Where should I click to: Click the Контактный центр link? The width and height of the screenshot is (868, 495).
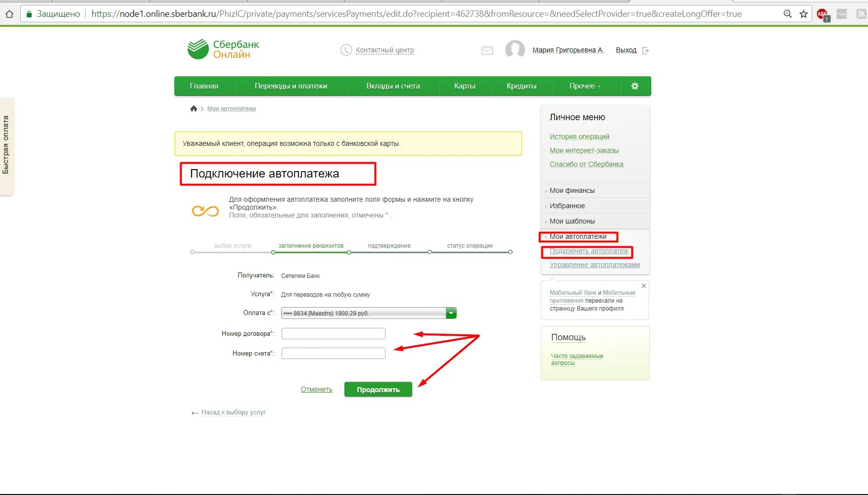385,50
